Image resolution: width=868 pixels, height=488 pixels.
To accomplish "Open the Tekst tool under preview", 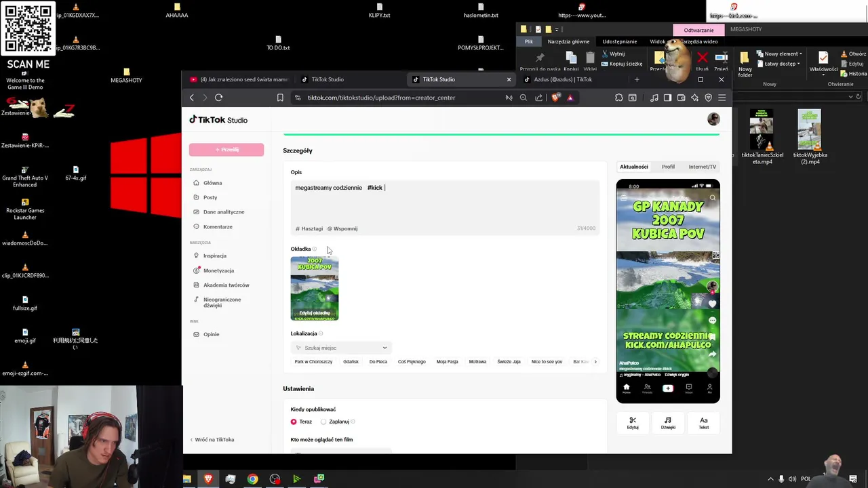I will pos(703,423).
